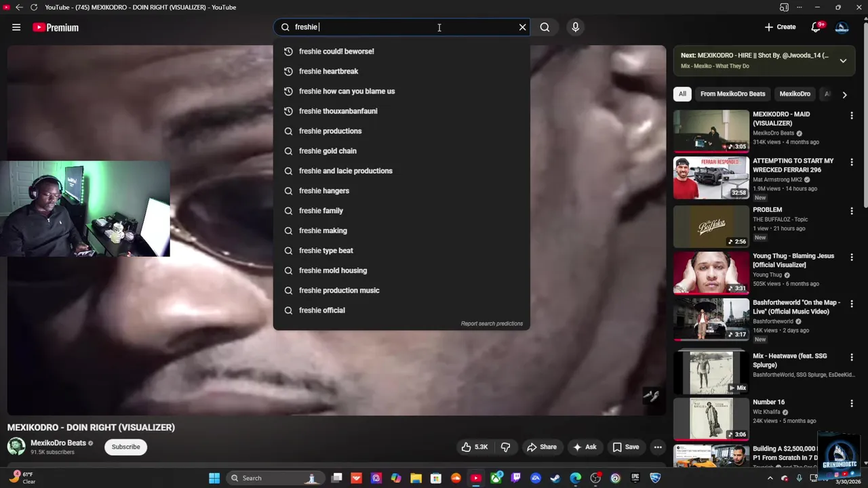Show more filter chips with right arrow
Image resolution: width=868 pixels, height=488 pixels.
coord(844,95)
